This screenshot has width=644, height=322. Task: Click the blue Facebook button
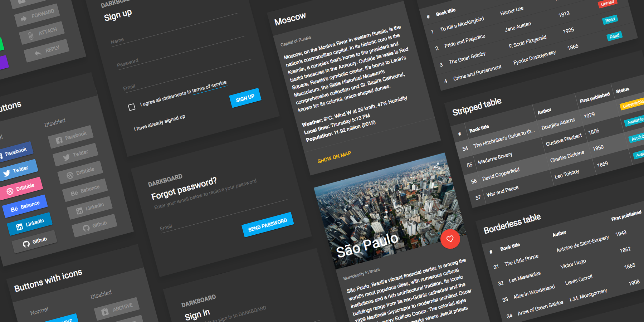[x=14, y=153]
